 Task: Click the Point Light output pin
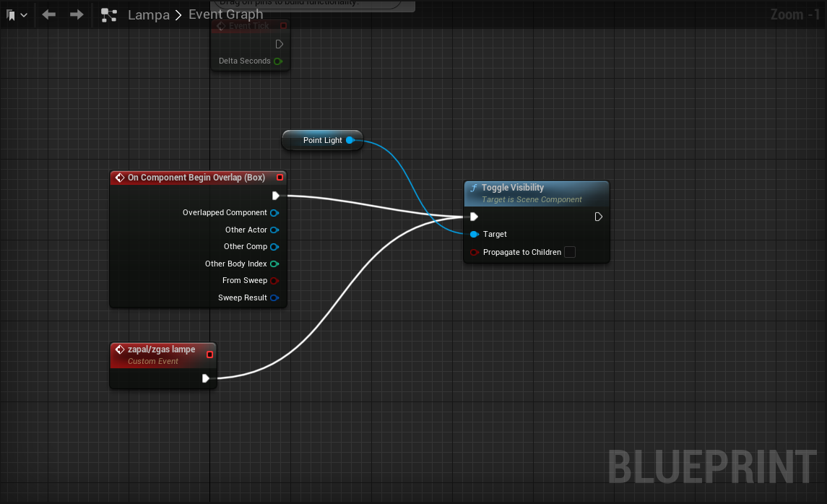(350, 140)
